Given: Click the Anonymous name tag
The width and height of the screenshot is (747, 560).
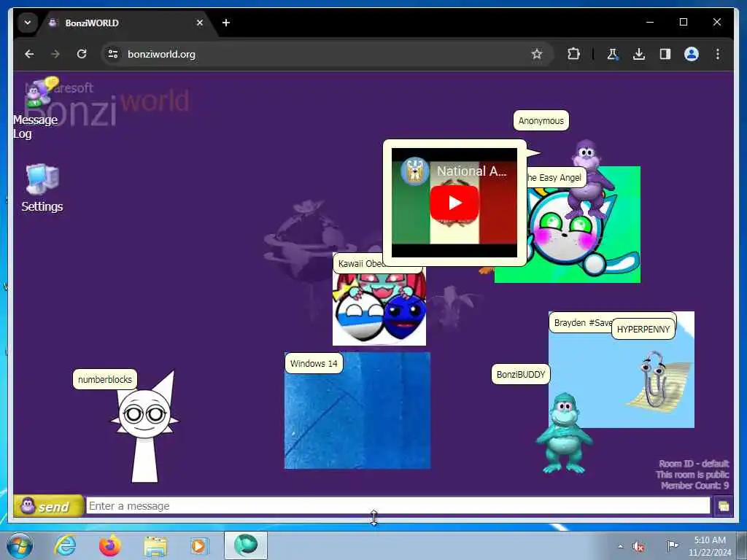Looking at the screenshot, I should coord(541,121).
